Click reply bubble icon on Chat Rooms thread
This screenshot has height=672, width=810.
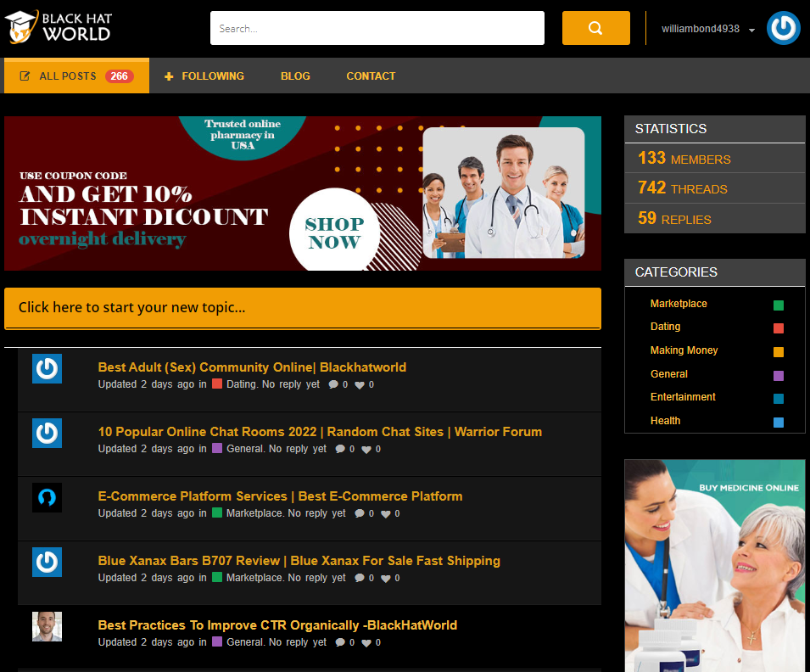(x=340, y=449)
